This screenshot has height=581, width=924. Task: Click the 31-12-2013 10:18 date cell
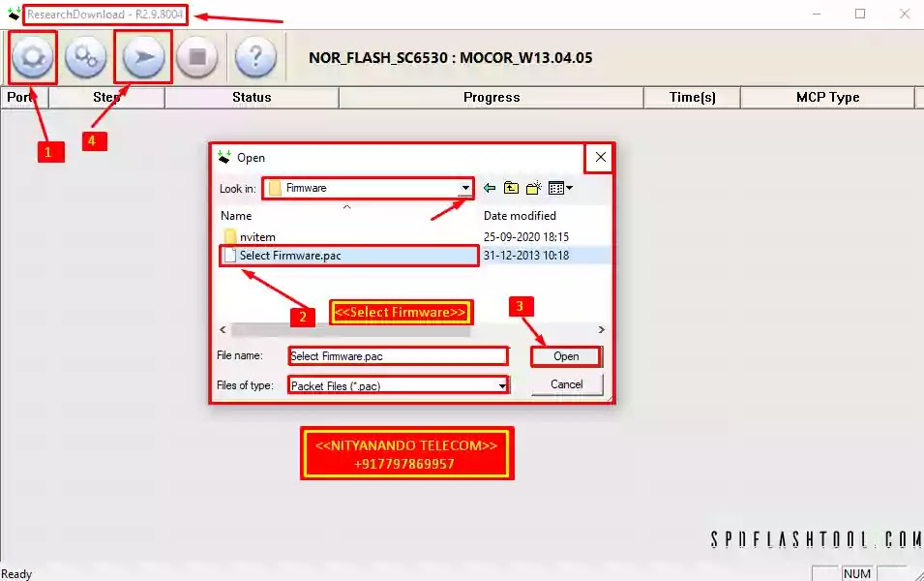[x=526, y=256]
